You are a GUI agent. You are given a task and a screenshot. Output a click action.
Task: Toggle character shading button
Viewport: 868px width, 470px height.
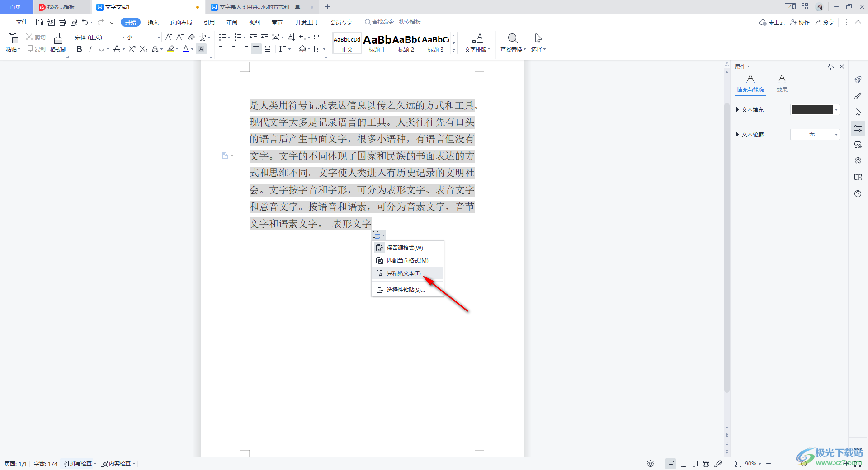202,49
